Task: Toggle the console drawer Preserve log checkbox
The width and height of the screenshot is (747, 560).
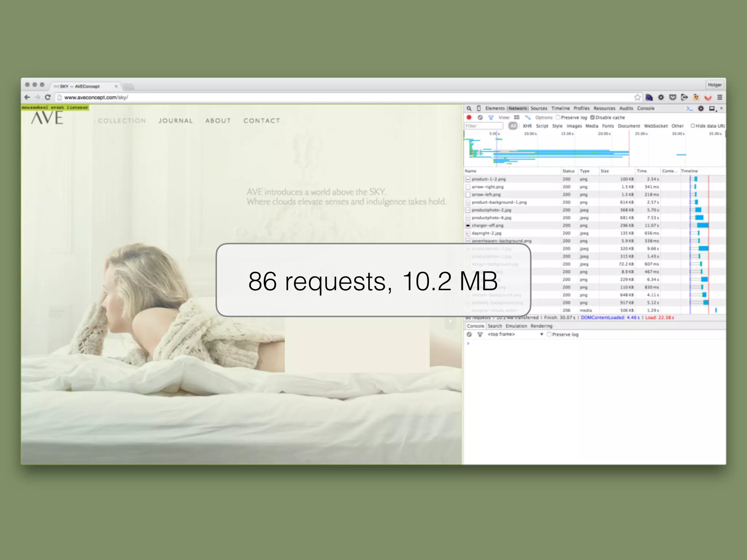Action: pyautogui.click(x=549, y=334)
